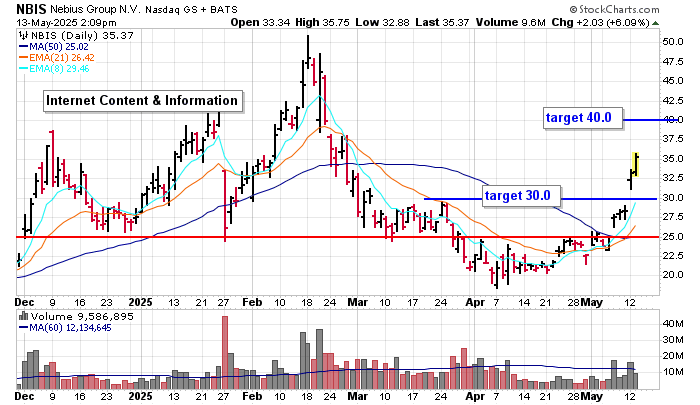Click the Internet Content & Information label box
Image resolution: width=700 pixels, height=405 pixels.
[x=143, y=101]
